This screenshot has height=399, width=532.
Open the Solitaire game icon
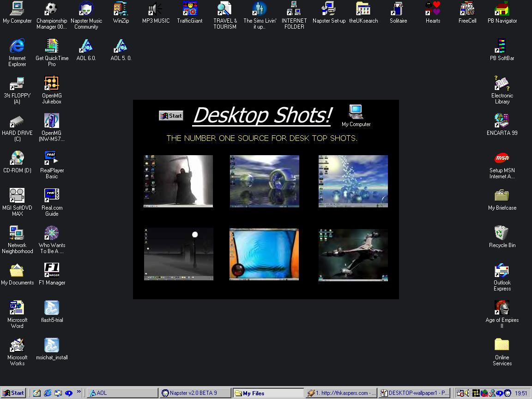click(398, 9)
